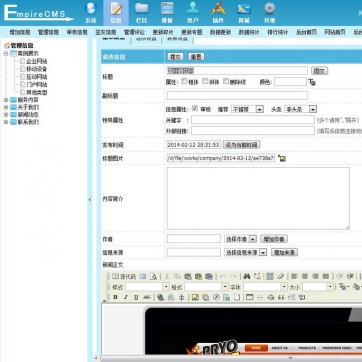
Task: Click the title color picker icon
Action: point(312,82)
